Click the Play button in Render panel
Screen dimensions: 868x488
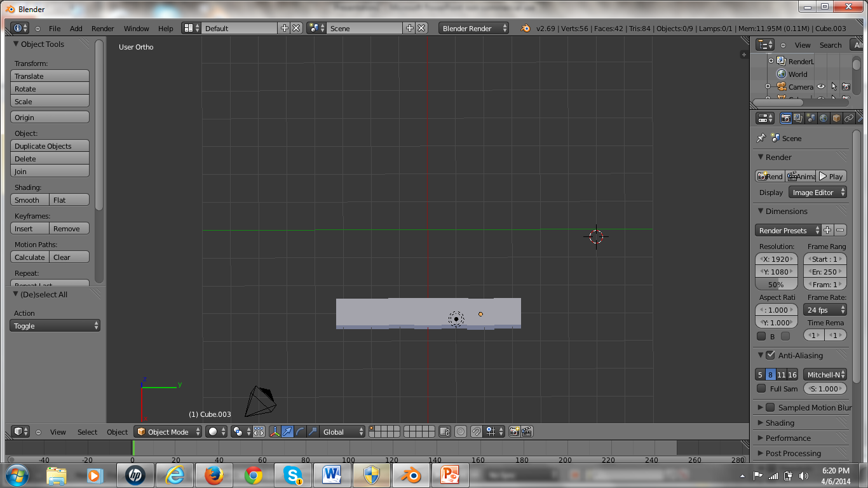[832, 176]
